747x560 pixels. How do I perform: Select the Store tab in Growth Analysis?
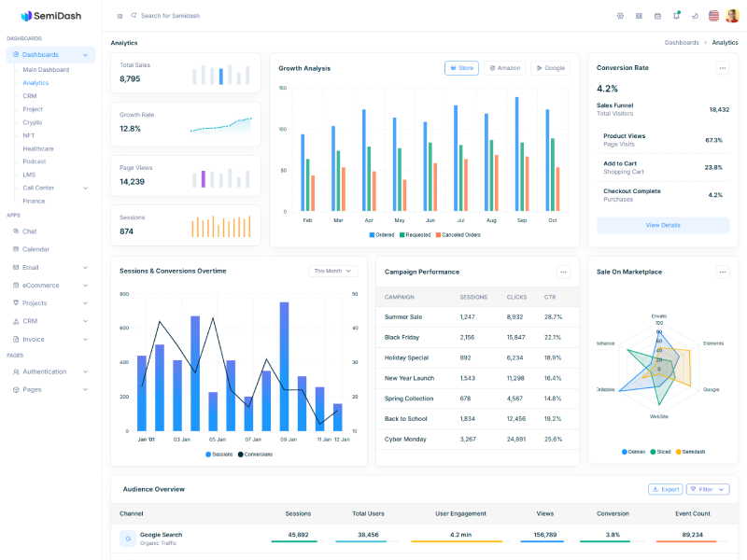(x=461, y=68)
